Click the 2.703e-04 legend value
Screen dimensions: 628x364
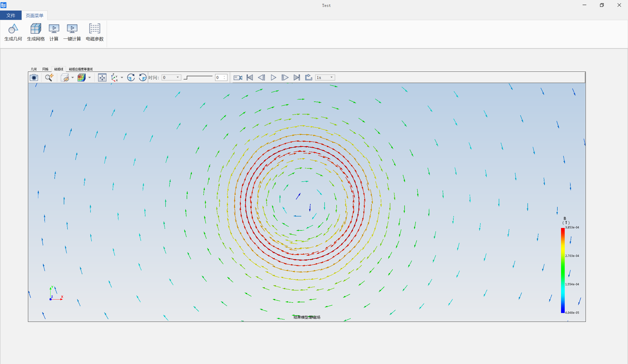coord(572,256)
